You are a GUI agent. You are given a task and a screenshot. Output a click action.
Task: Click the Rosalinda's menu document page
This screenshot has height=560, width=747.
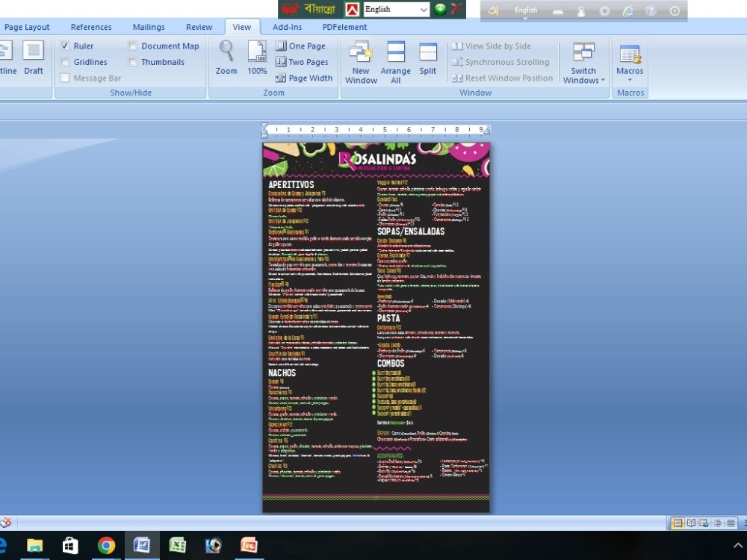coord(376,328)
